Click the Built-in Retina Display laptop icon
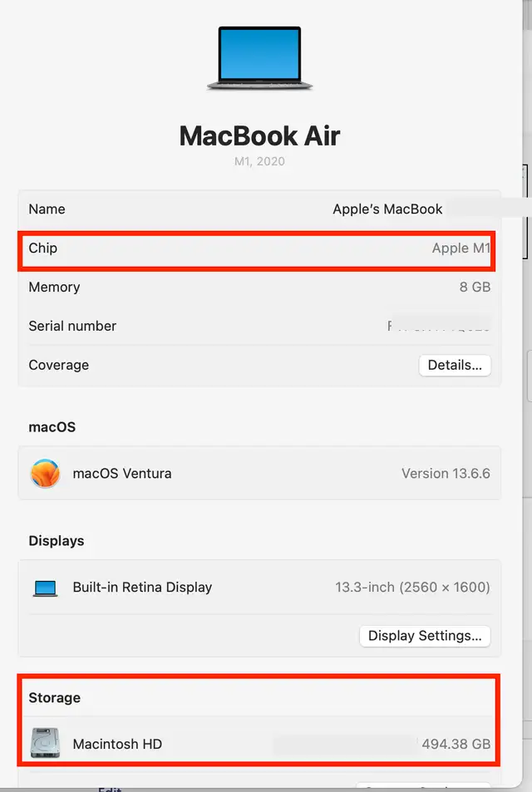 pos(46,588)
